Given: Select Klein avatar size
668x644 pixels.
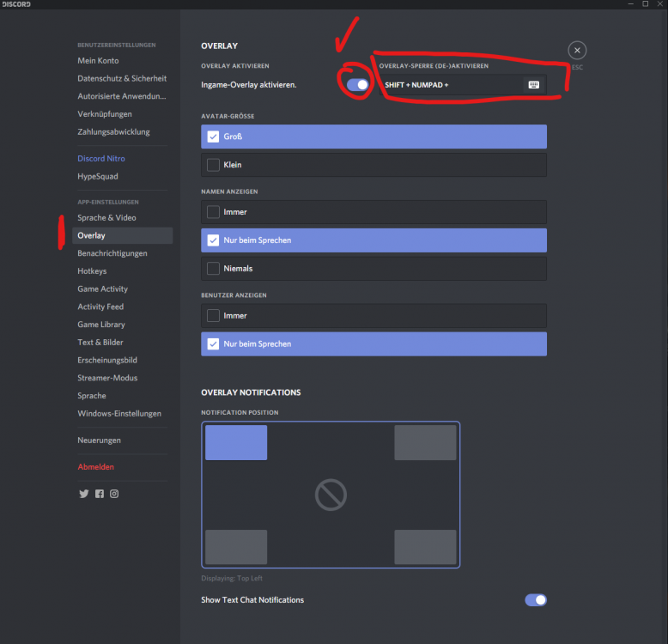Looking at the screenshot, I should click(x=373, y=165).
